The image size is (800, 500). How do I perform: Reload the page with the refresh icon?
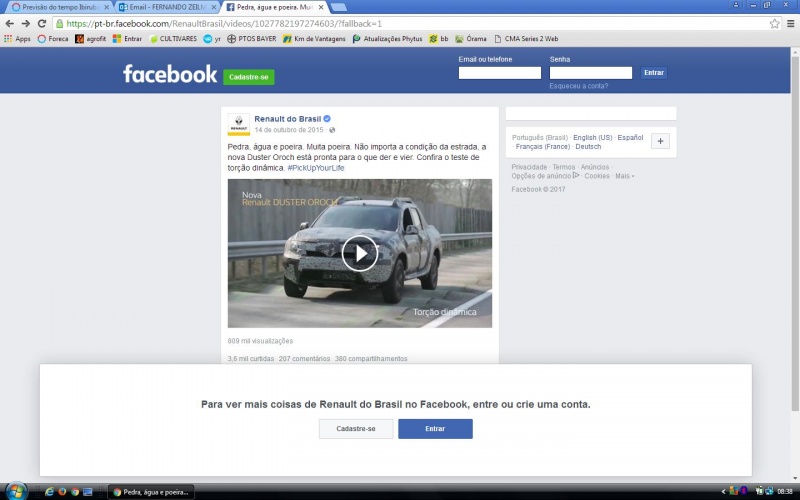(x=42, y=23)
